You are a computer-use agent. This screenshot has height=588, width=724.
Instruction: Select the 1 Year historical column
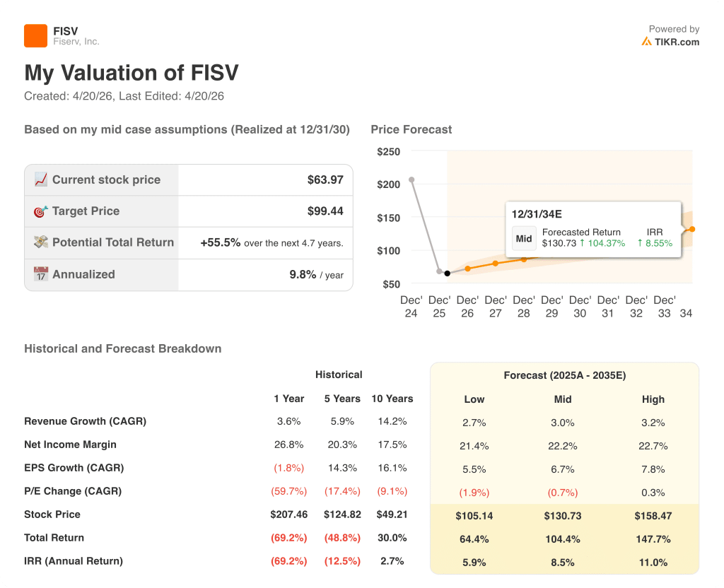click(x=289, y=399)
